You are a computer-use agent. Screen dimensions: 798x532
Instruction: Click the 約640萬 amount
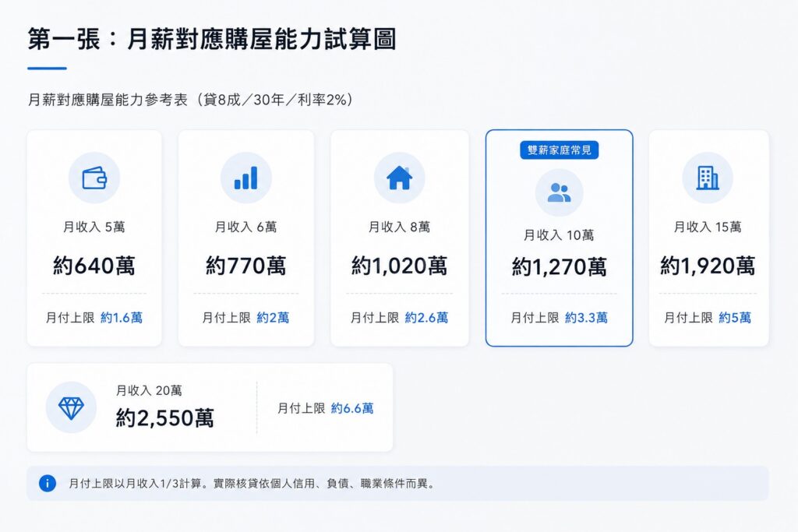[x=94, y=266]
